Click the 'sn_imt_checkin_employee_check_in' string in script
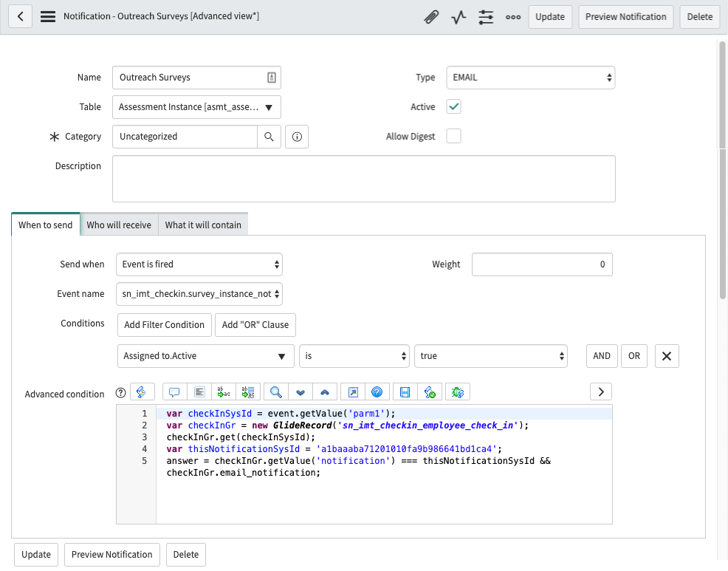The height and width of the screenshot is (571, 728). pyautogui.click(x=428, y=425)
